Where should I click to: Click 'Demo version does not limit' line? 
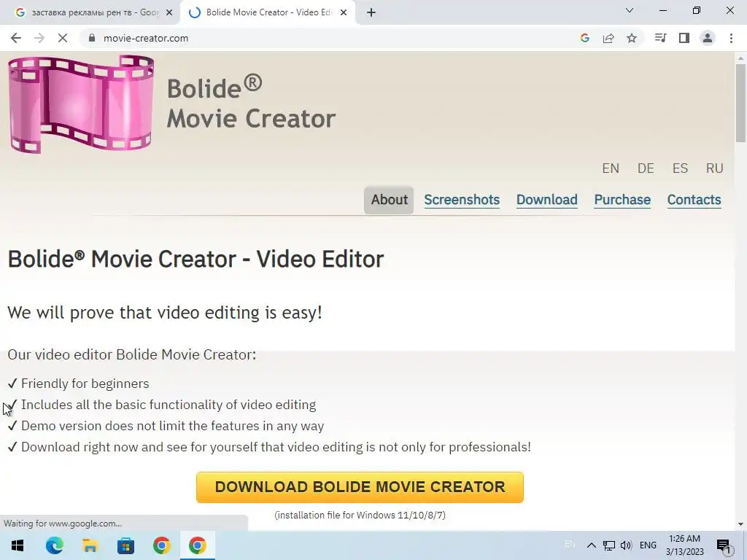[172, 426]
